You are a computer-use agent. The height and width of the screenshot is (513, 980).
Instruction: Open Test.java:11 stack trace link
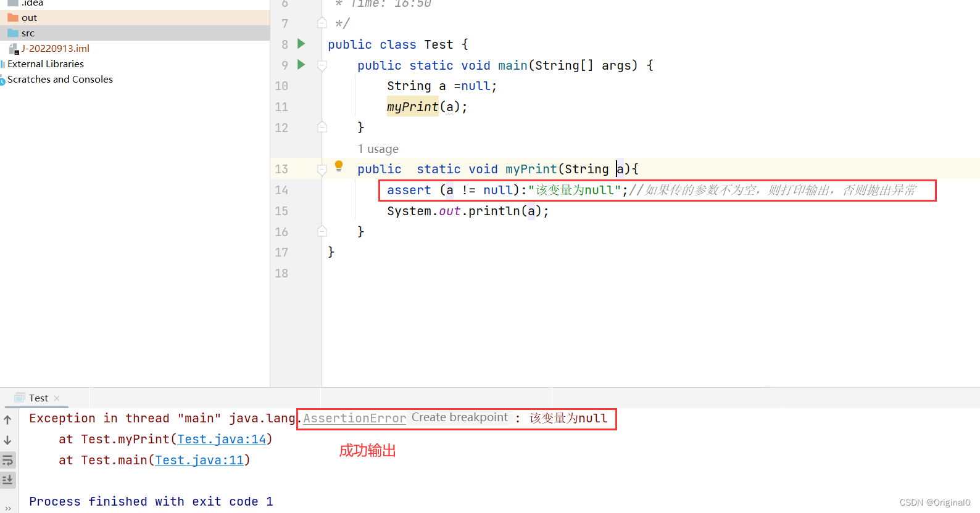tap(199, 460)
